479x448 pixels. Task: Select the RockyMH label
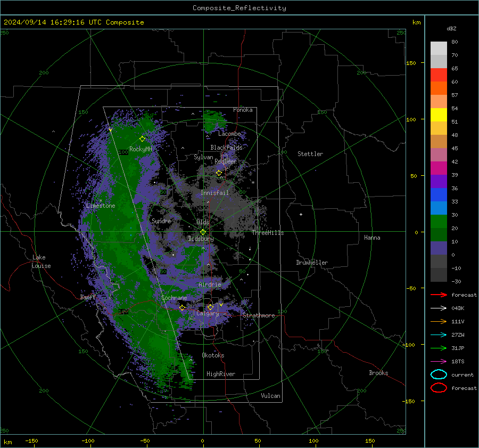[141, 149]
